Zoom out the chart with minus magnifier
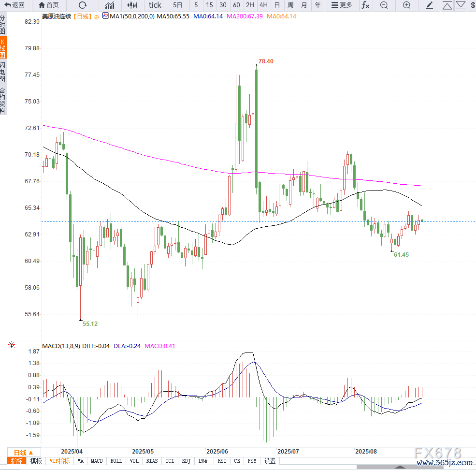Screen dimensions: 476x470 click(384, 5)
